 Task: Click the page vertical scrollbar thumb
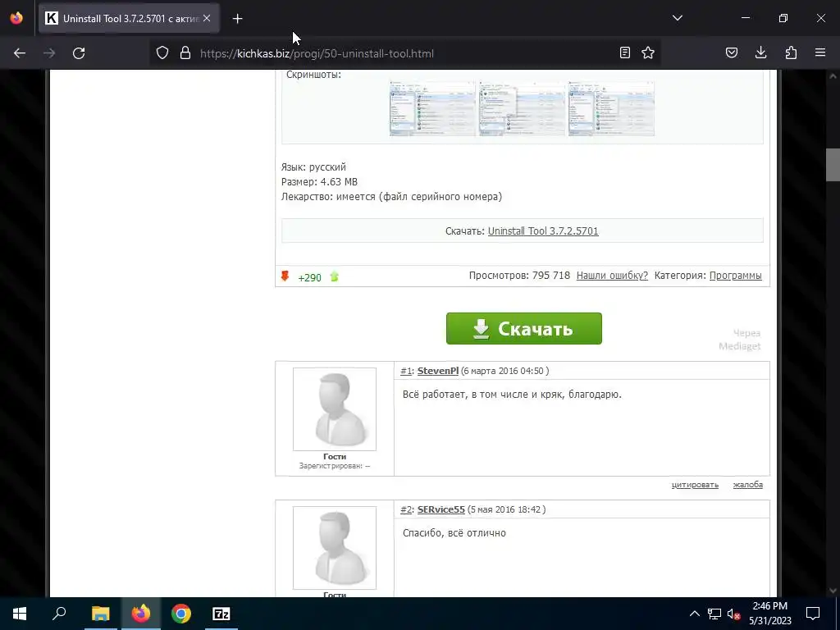point(833,165)
